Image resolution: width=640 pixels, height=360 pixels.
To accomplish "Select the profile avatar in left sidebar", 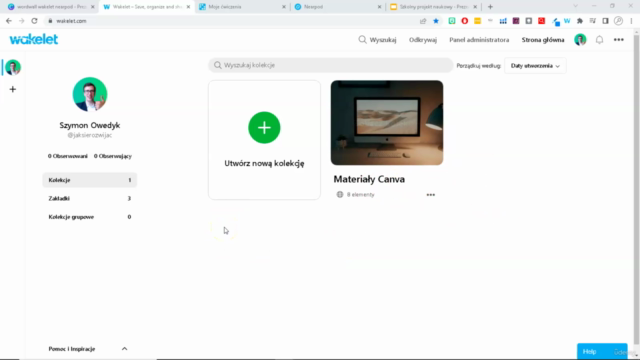I will (x=13, y=67).
